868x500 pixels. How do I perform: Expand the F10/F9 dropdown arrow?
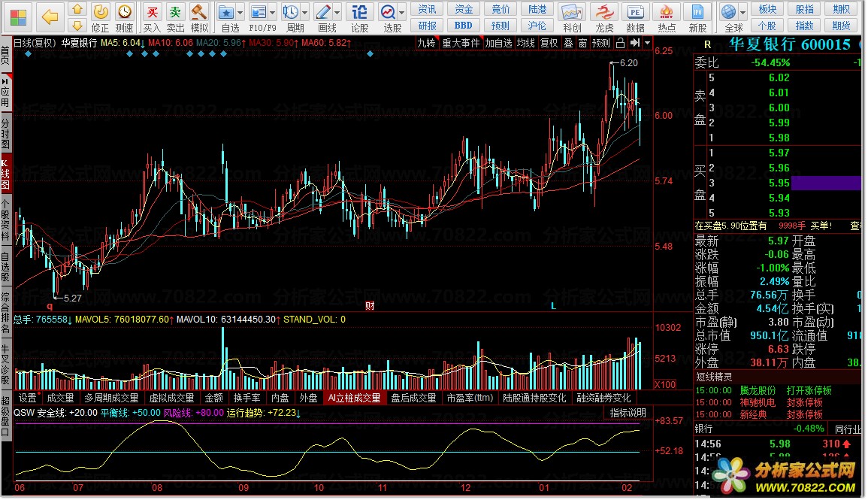point(272,12)
